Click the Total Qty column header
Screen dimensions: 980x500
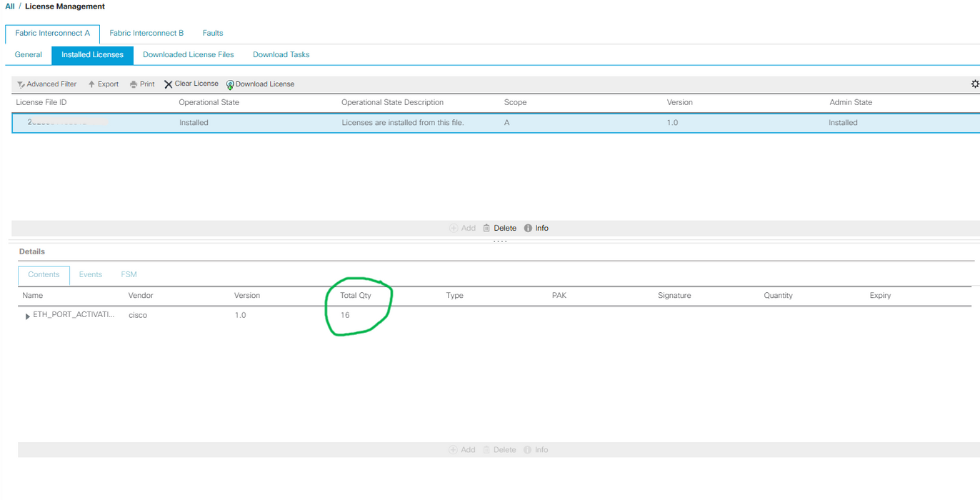[356, 296]
